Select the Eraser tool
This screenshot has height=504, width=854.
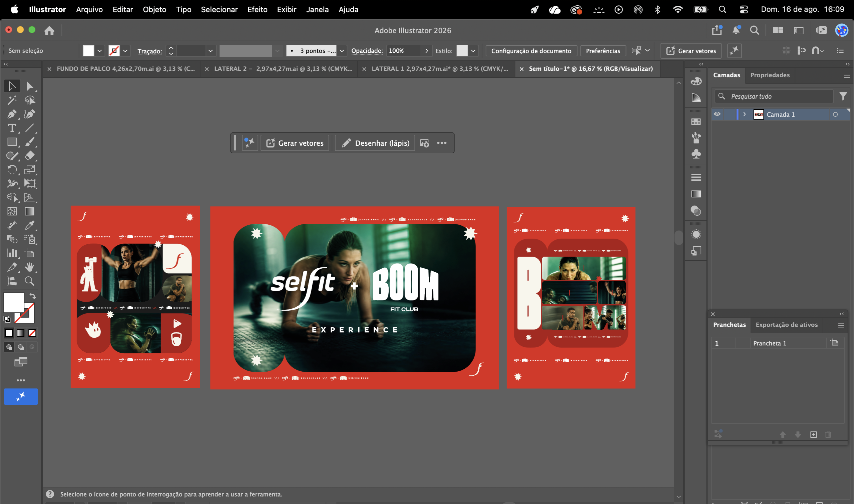[30, 156]
